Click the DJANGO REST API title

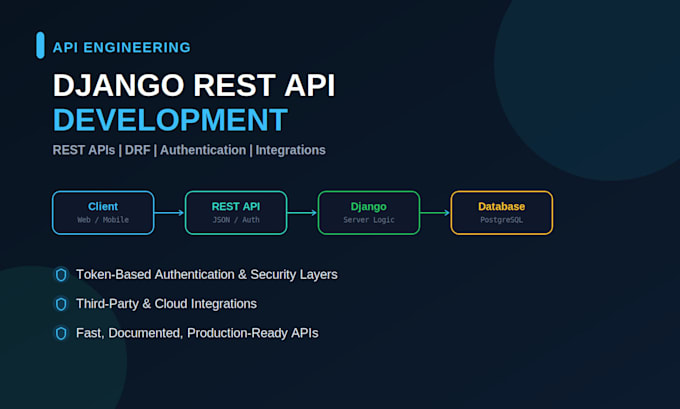(x=194, y=85)
